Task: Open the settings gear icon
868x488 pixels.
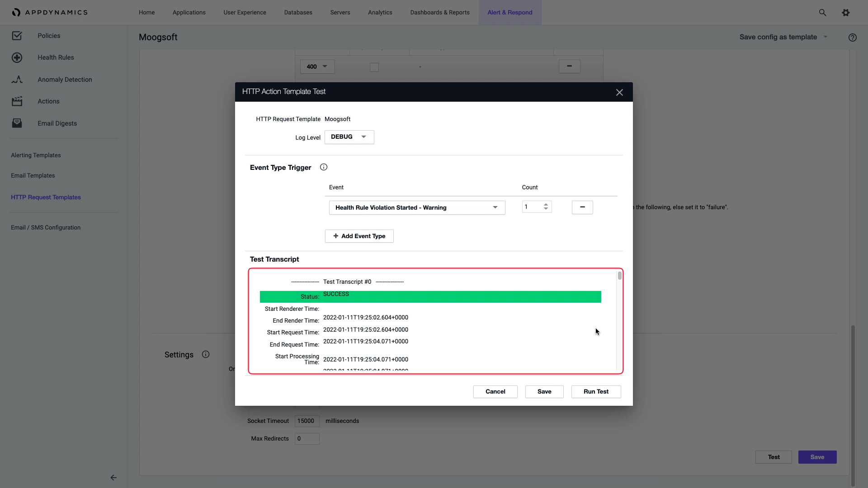Action: click(x=846, y=13)
